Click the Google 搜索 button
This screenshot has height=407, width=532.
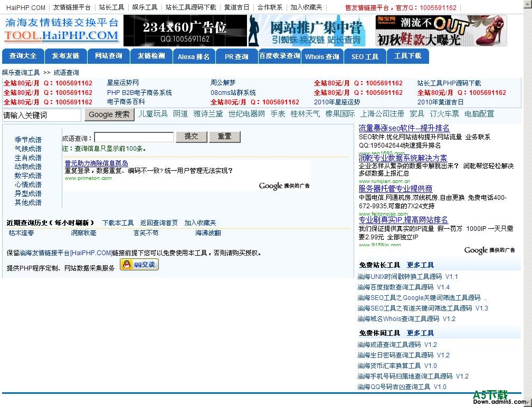tap(109, 114)
